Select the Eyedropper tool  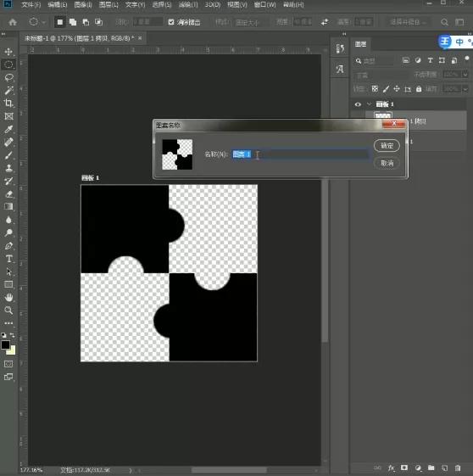click(8, 129)
